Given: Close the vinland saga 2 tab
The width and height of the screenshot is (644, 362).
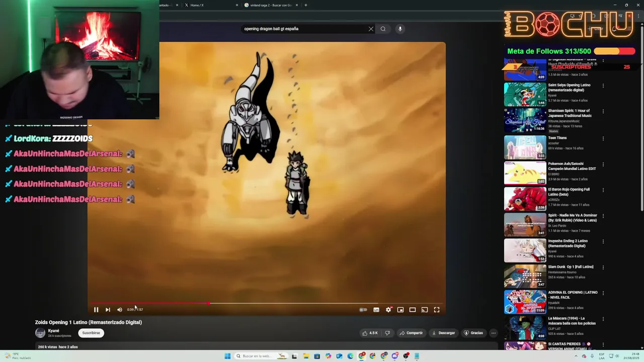Looking at the screenshot, I should (x=297, y=5).
